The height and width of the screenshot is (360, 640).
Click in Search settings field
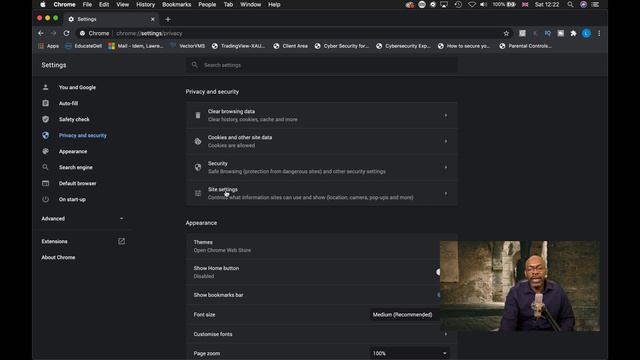322,65
